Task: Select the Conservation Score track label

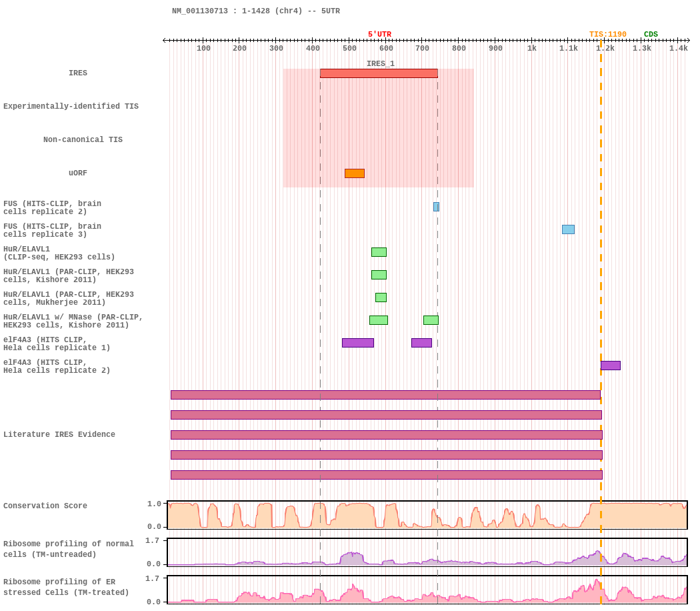Action: 45,506
